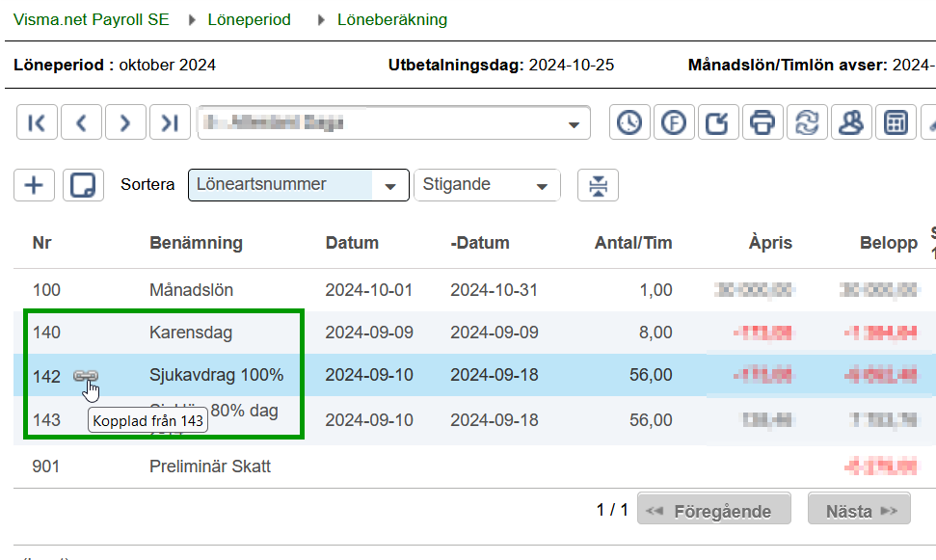Go to the next employee
Screen dimensions: 936x560
tap(125, 123)
